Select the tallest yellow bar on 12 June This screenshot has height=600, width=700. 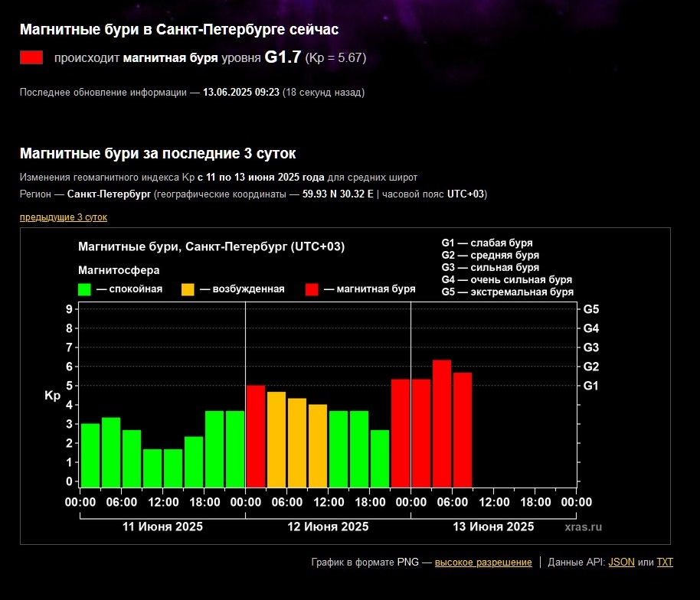(x=276, y=439)
